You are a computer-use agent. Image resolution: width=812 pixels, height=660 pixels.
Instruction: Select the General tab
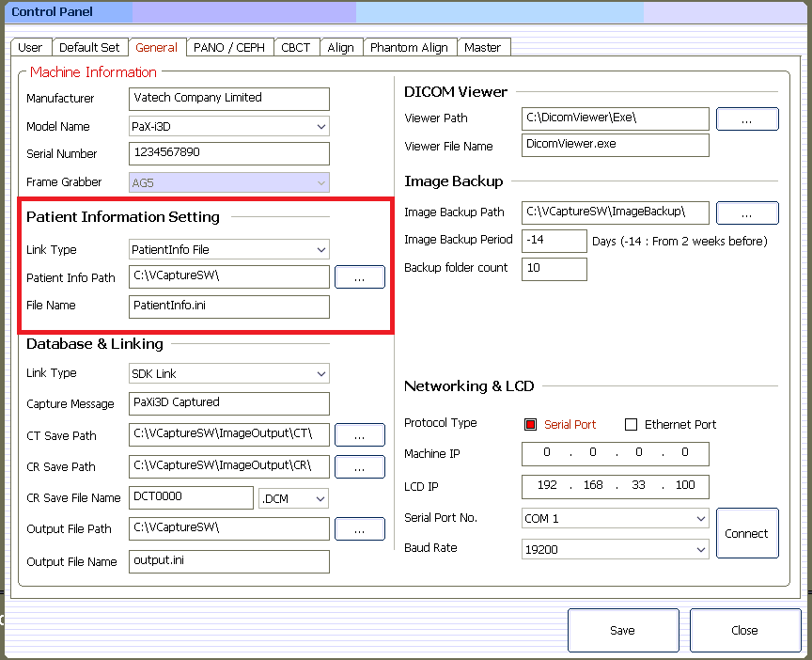point(156,47)
